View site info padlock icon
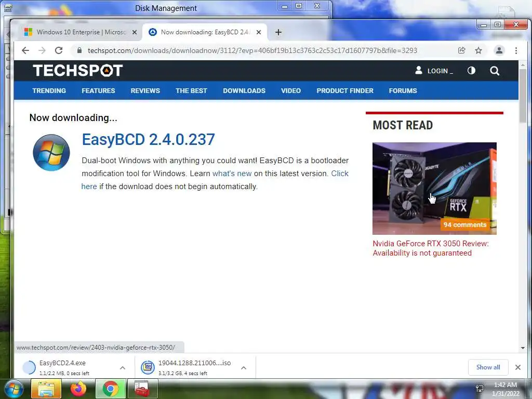 (x=79, y=50)
